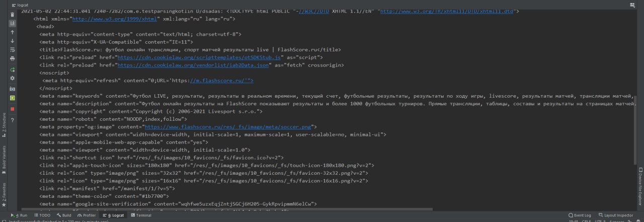Click the closing </noscript> tag line

coord(55,89)
